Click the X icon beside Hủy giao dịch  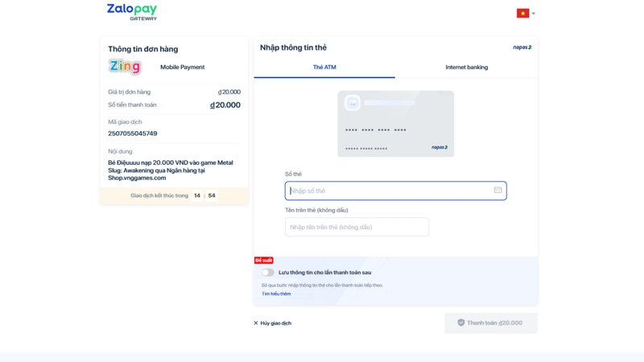point(256,323)
